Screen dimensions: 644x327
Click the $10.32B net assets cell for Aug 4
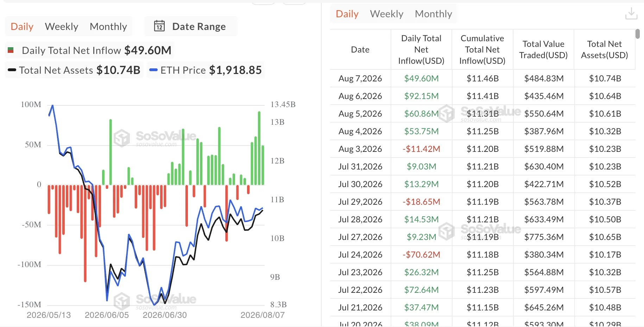[x=605, y=131]
